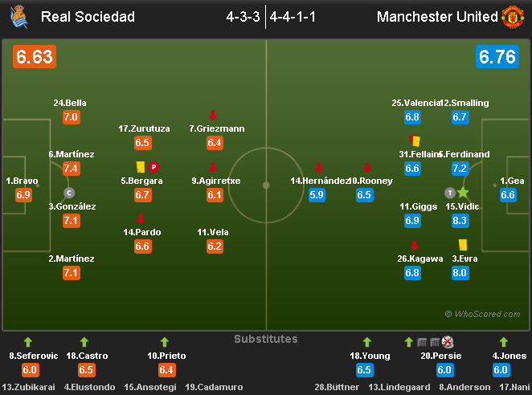Image resolution: width=532 pixels, height=395 pixels.
Task: Click the red P penalty icon above Bergara
Action: point(153,167)
